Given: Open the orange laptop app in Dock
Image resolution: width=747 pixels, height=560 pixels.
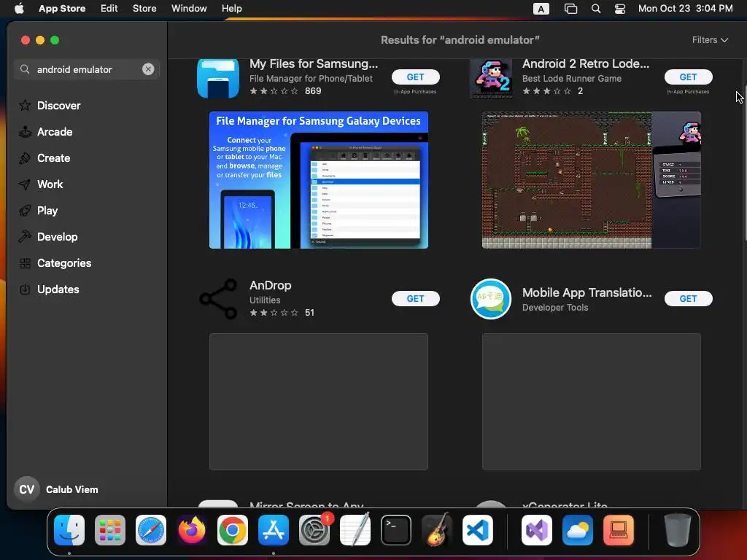Looking at the screenshot, I should pos(619,529).
